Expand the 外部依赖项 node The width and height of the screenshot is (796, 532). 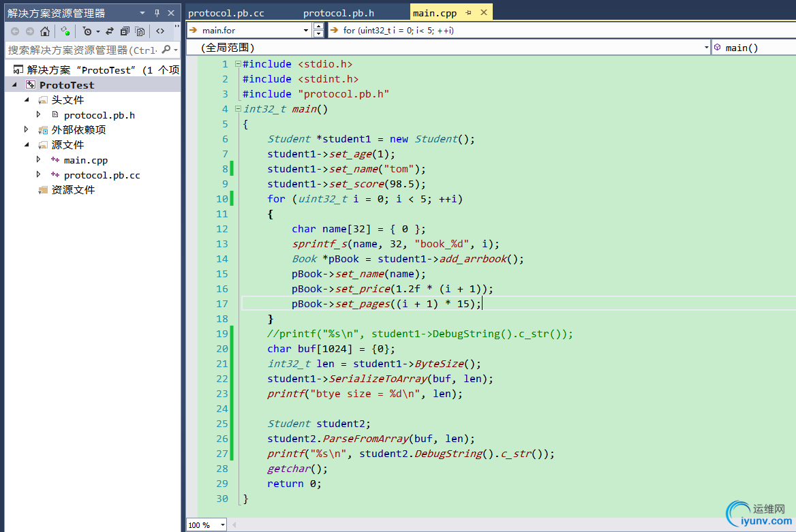point(27,129)
